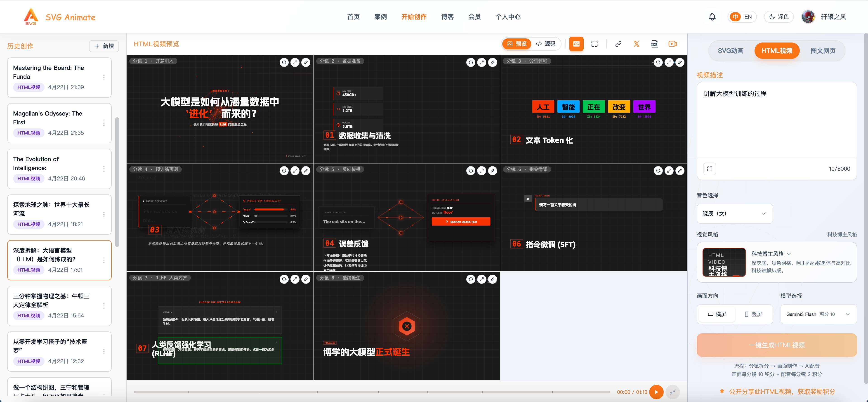Toggle the CC captions button

576,44
